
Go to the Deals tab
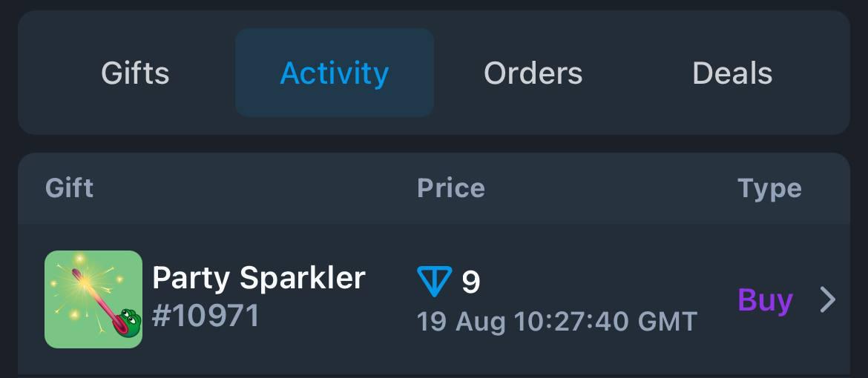tap(731, 73)
